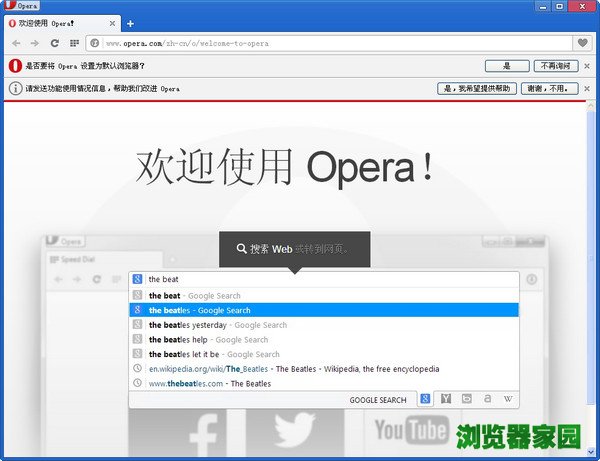
Task: Click the Twitter speed dial thumbnail
Action: 295,432
